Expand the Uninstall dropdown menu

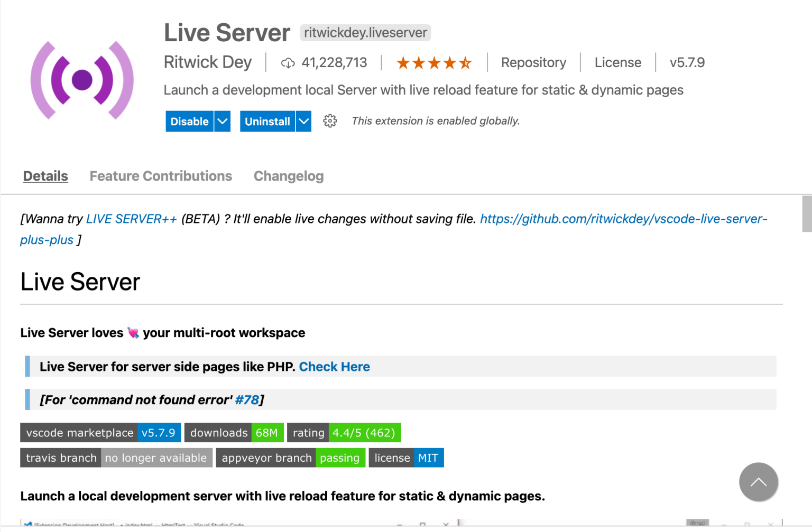coord(303,121)
